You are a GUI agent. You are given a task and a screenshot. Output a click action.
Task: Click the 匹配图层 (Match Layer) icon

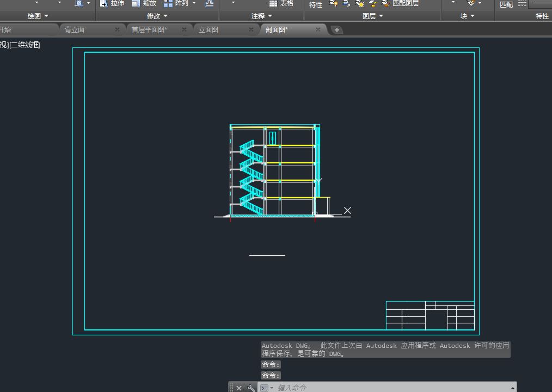click(385, 3)
